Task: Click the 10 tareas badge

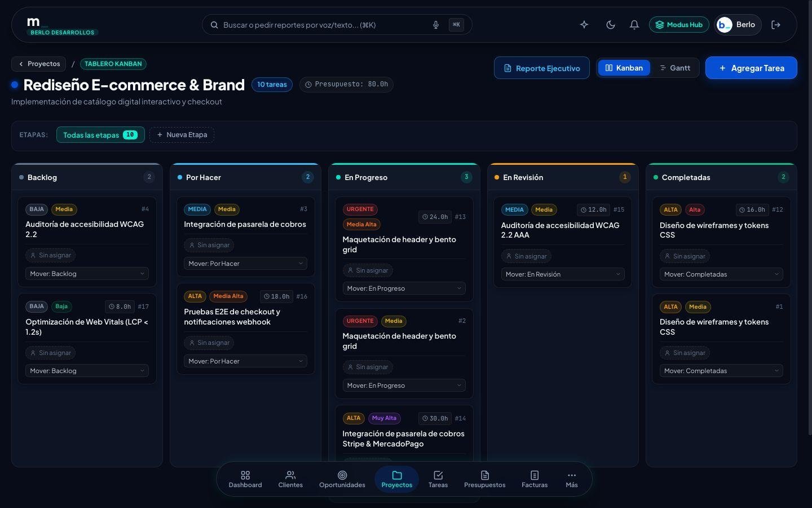Action: [x=272, y=85]
